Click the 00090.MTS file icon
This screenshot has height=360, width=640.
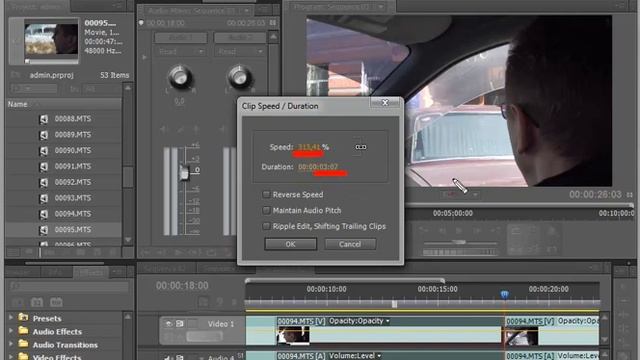pyautogui.click(x=44, y=151)
